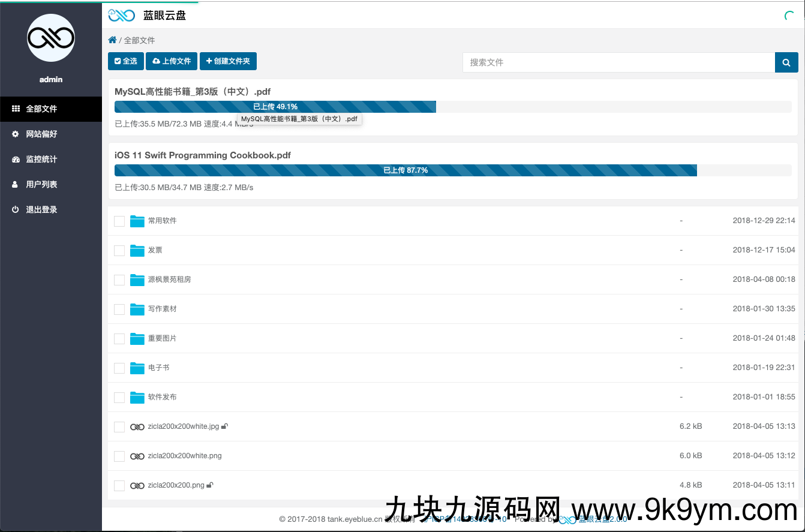Click the 搜索文件 search input field

point(618,62)
